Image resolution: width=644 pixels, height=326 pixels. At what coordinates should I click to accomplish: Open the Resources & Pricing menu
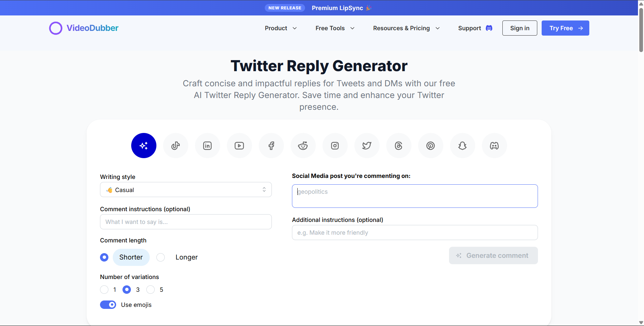coord(406,28)
